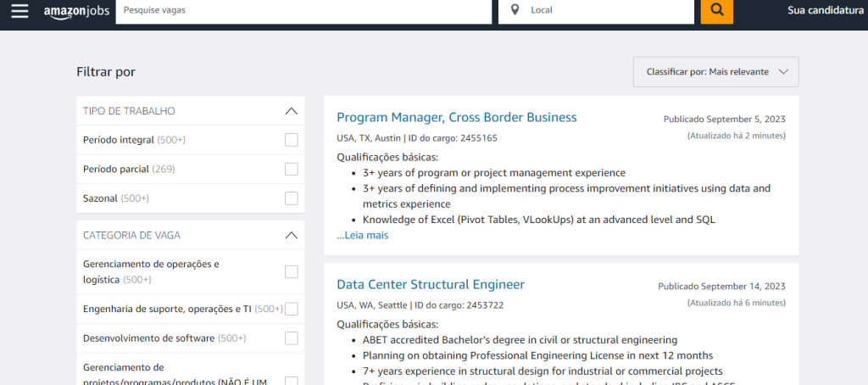Viewport: 868px width, 385px height.
Task: Check the 'Período integral' checkbox
Action: [x=292, y=140]
